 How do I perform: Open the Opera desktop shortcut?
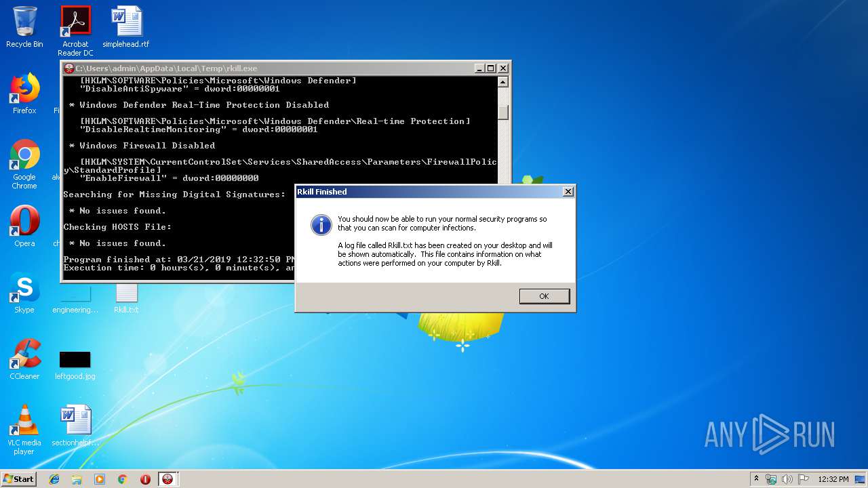point(24,226)
